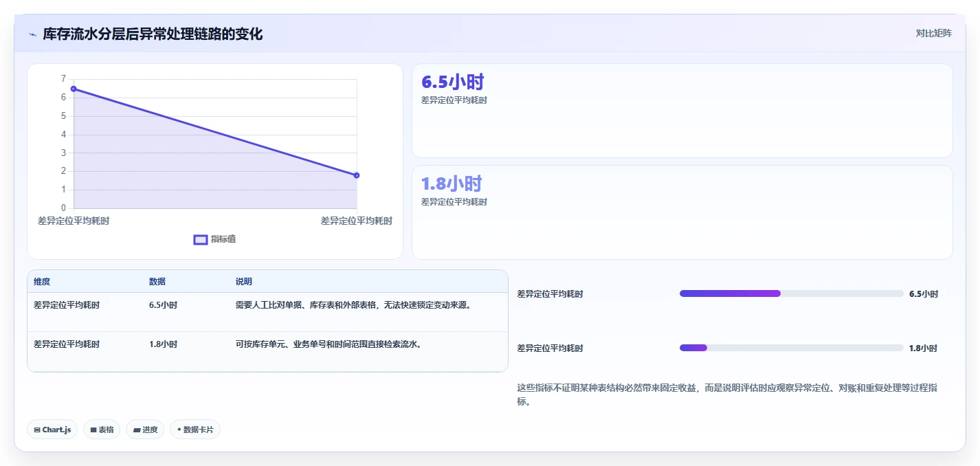
Task: Click 差异定位平均耗时 caption under the 1.8小时 card
Action: [454, 202]
